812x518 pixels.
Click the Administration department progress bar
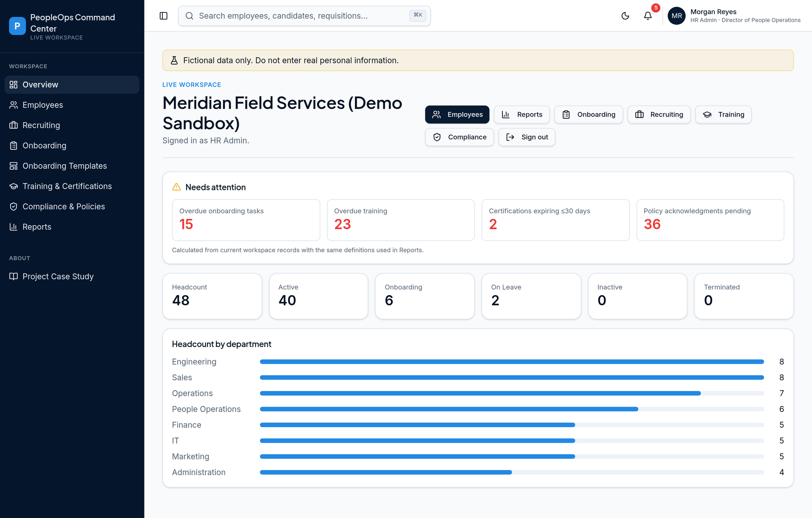[512, 472]
